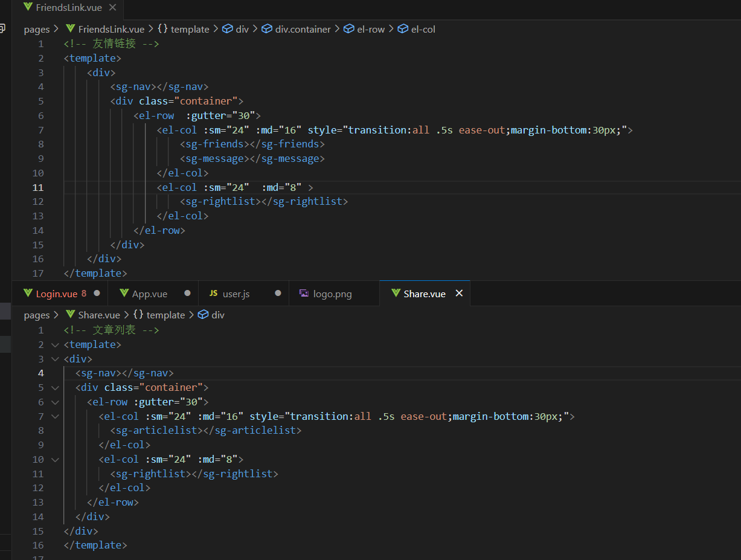This screenshot has width=741, height=560.
Task: Click cube icon beside el-row in breadcrumb
Action: [x=349, y=29]
